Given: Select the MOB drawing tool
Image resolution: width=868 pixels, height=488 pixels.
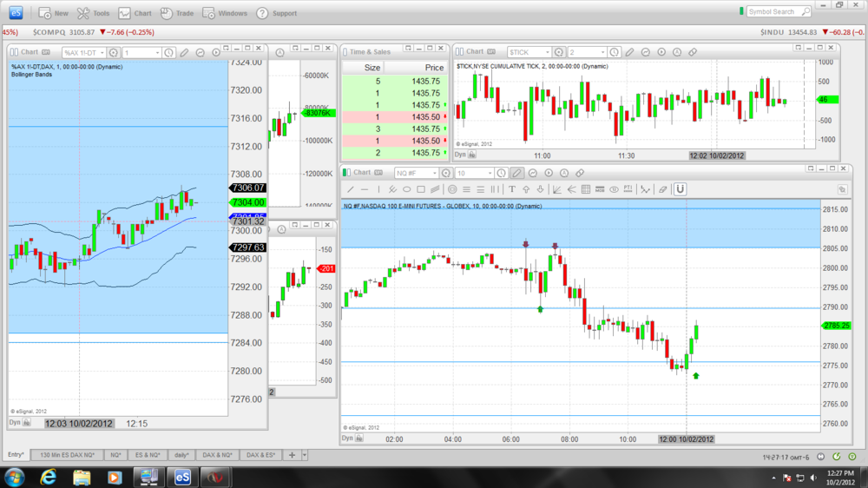Looking at the screenshot, I should click(x=600, y=189).
